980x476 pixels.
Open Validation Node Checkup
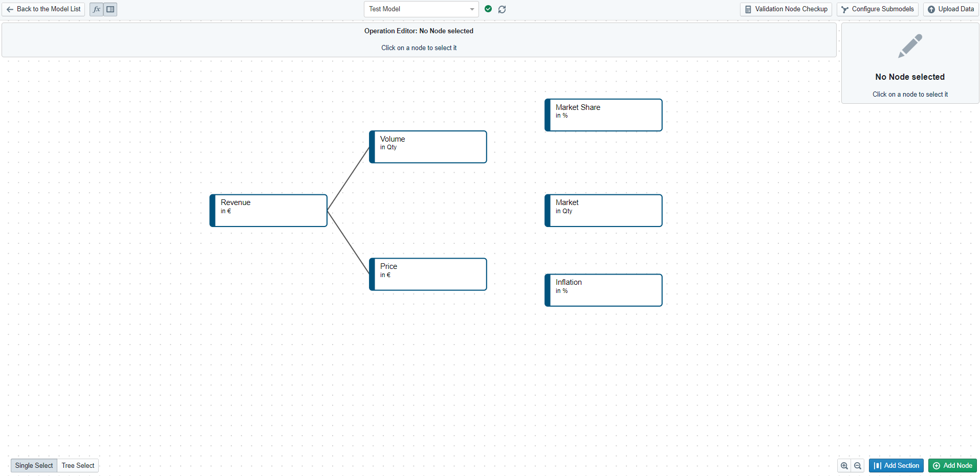(786, 9)
